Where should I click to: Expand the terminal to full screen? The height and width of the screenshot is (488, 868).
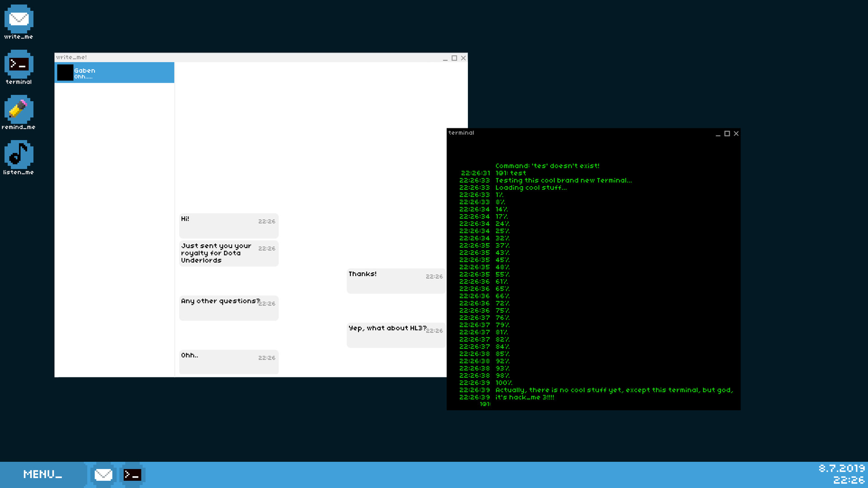(x=727, y=134)
